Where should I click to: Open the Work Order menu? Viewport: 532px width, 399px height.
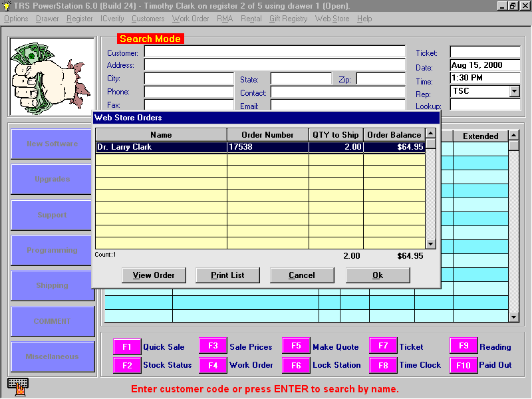click(x=190, y=19)
